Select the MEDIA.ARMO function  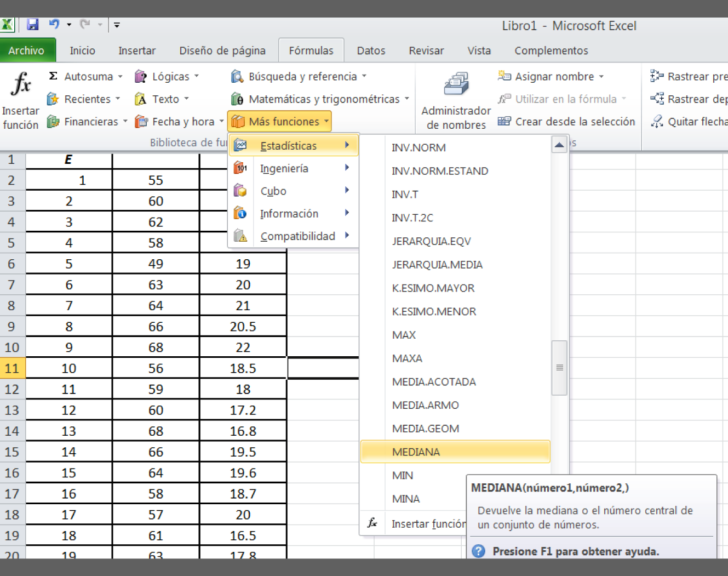pos(455,405)
